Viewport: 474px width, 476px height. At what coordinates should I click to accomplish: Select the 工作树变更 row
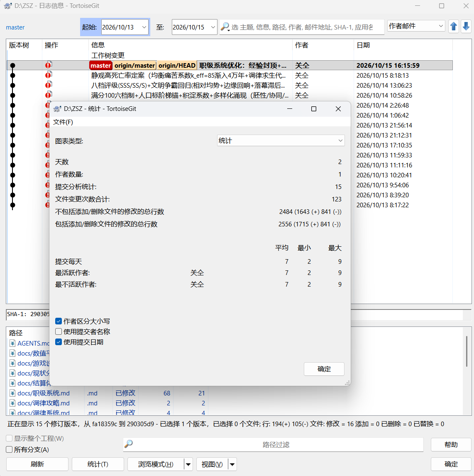point(230,55)
